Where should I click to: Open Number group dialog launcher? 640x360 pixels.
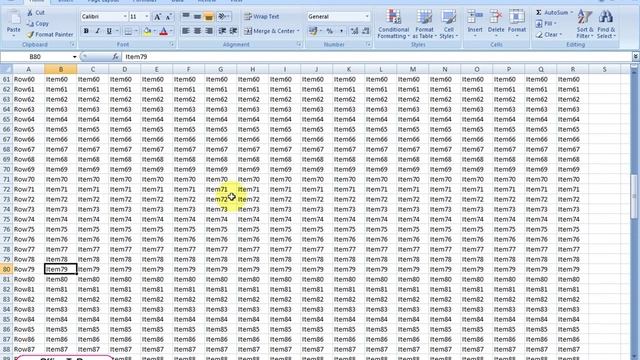click(368, 44)
